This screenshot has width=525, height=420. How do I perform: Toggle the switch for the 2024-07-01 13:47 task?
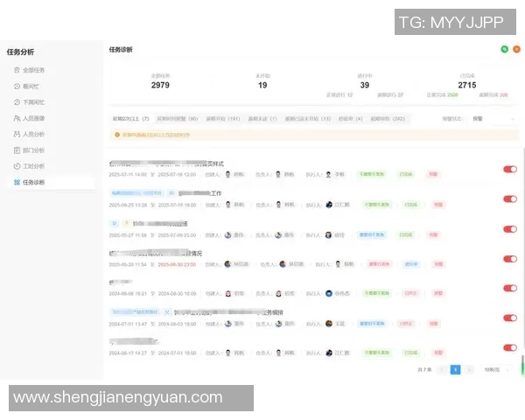(510, 318)
